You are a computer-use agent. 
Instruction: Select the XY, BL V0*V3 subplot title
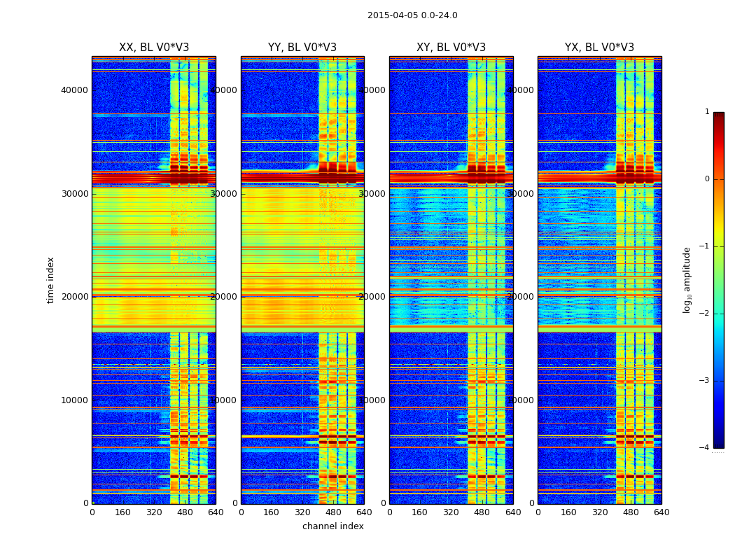pos(451,48)
